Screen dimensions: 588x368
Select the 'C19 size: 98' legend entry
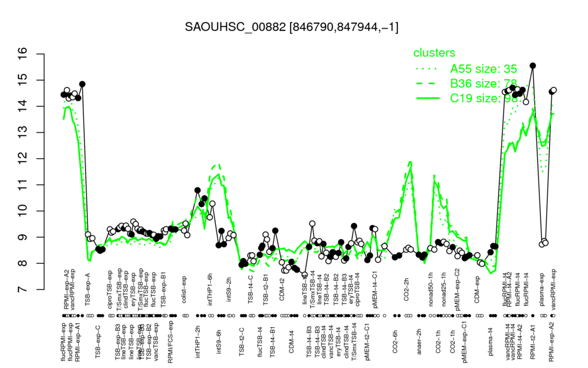coord(483,98)
